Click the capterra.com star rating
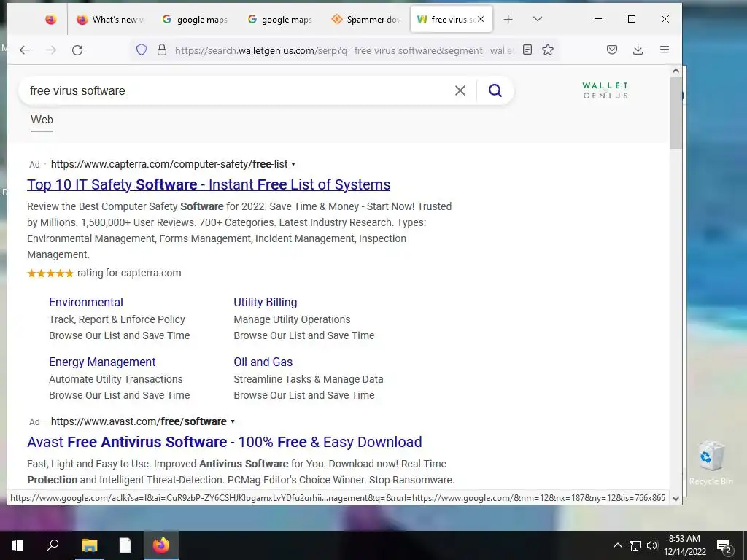Viewport: 747px width, 560px height. 50,273
